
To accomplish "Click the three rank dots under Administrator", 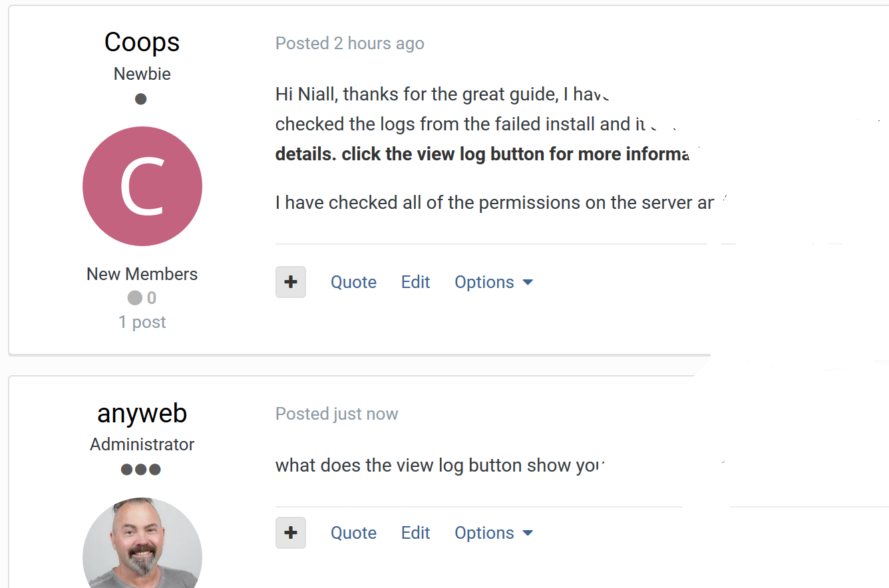I will click(141, 470).
